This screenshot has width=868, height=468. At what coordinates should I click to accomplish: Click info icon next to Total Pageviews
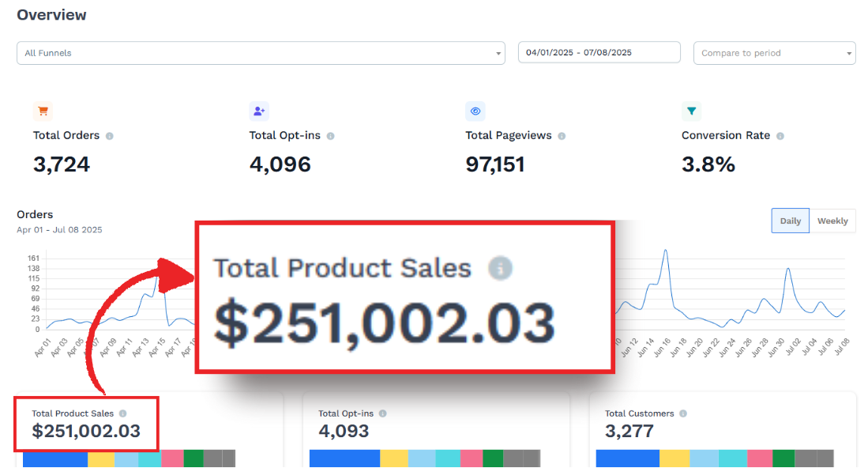[562, 136]
